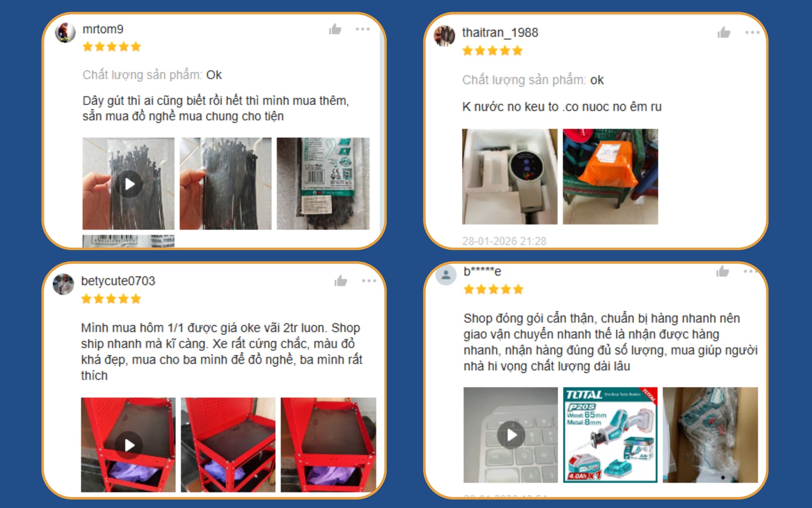Screen dimensions: 812x508
Task: Like thaitran_1988's review with thumbs up
Action: [724, 33]
